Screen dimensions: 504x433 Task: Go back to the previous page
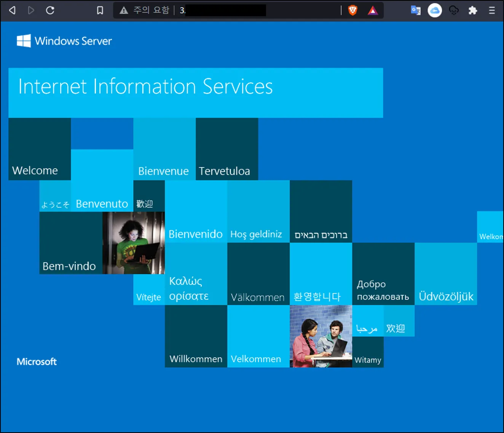coord(12,10)
